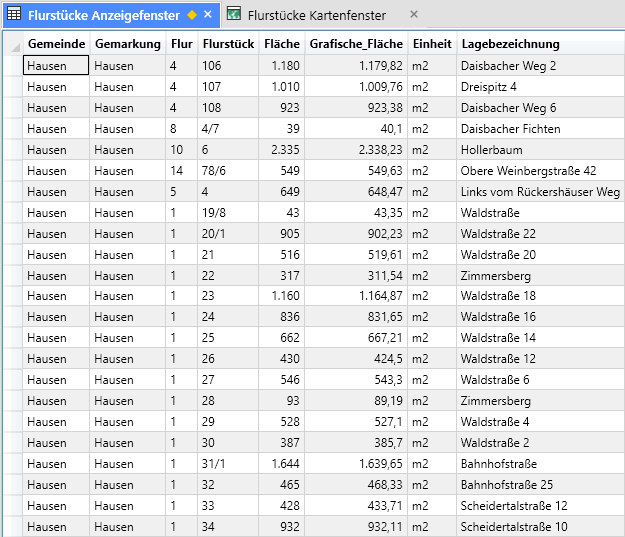The image size is (625, 537).
Task: Switch to Flurstücke Kartenfenster tab
Action: click(x=320, y=15)
